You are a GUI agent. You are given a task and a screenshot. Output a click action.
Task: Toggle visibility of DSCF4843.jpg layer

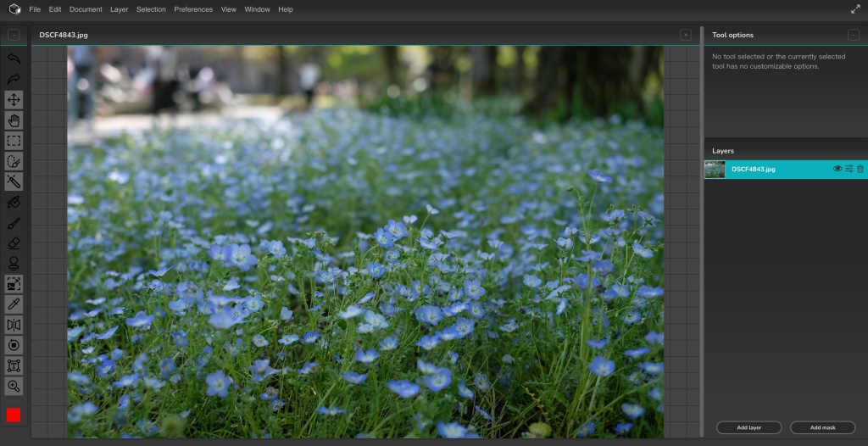tap(837, 169)
